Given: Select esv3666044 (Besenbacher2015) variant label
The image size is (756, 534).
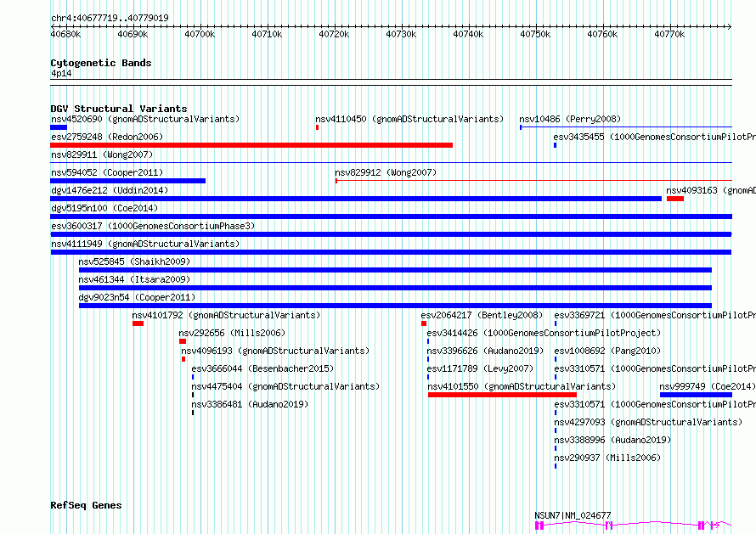Looking at the screenshot, I should (x=262, y=368).
